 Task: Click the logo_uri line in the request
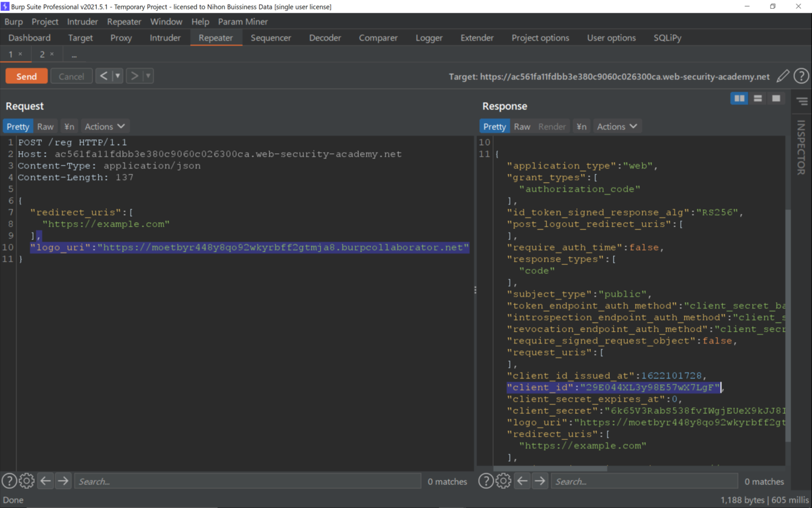click(x=250, y=247)
